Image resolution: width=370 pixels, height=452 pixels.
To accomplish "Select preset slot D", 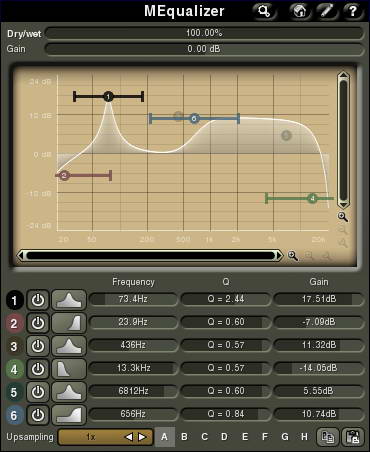I will [224, 437].
